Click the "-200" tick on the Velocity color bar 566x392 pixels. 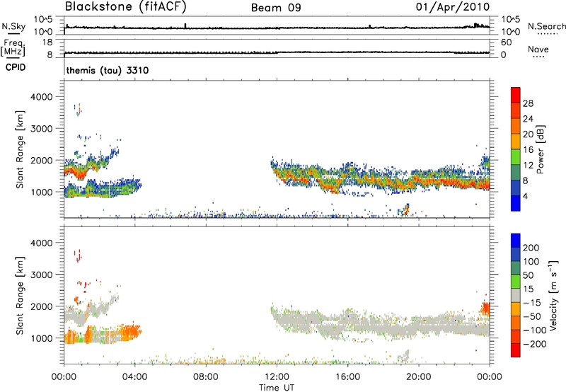(x=534, y=344)
